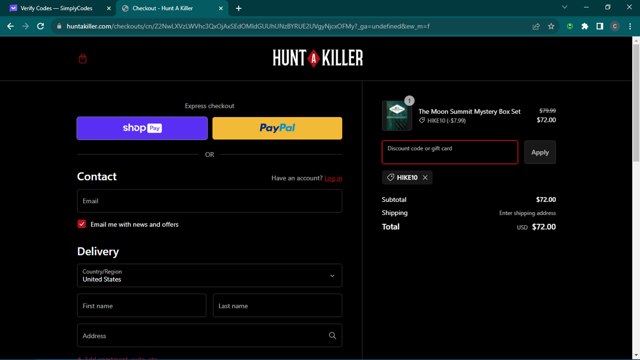Click the HIKE10 tag icon
The height and width of the screenshot is (360, 640).
391,177
